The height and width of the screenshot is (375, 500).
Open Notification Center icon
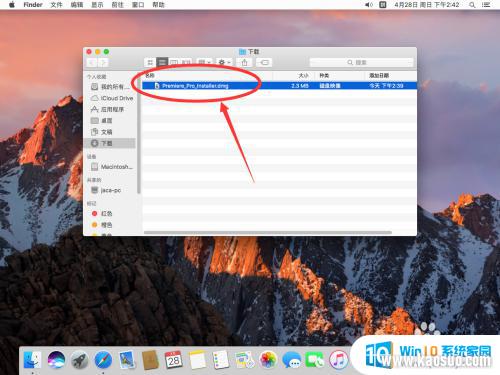[487, 5]
